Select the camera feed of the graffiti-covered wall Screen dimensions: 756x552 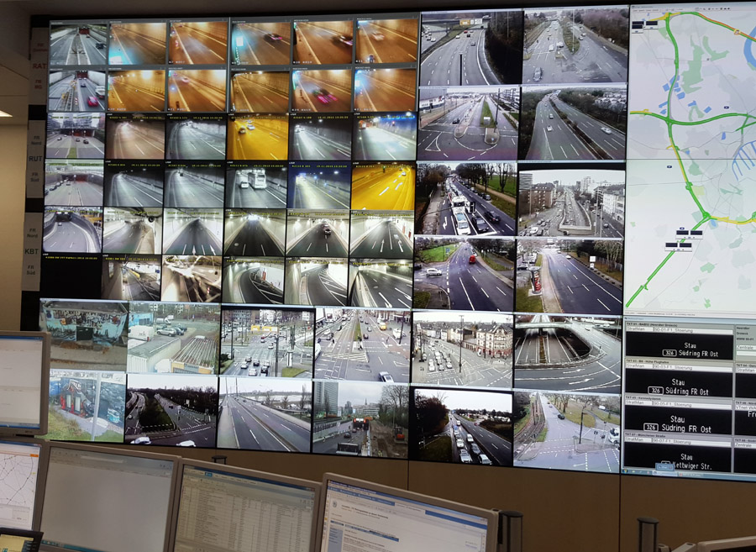84,334
